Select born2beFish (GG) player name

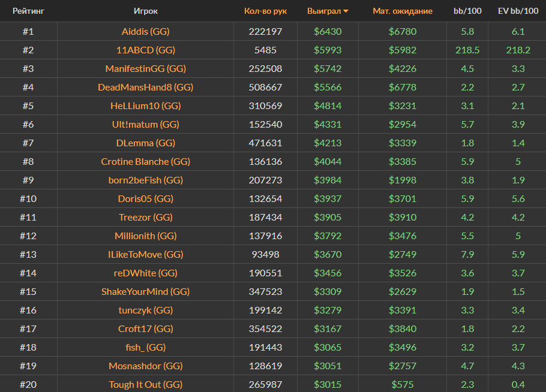click(x=145, y=180)
